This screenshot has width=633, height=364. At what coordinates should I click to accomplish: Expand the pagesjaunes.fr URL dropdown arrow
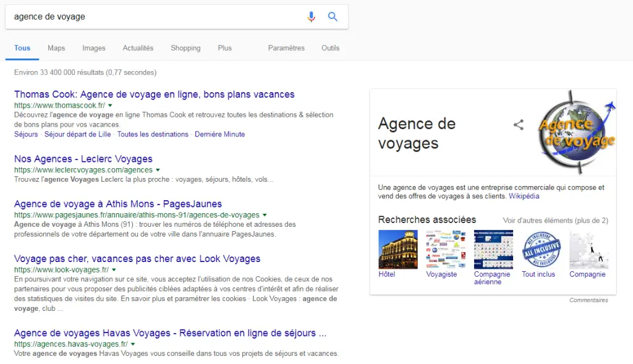point(265,215)
